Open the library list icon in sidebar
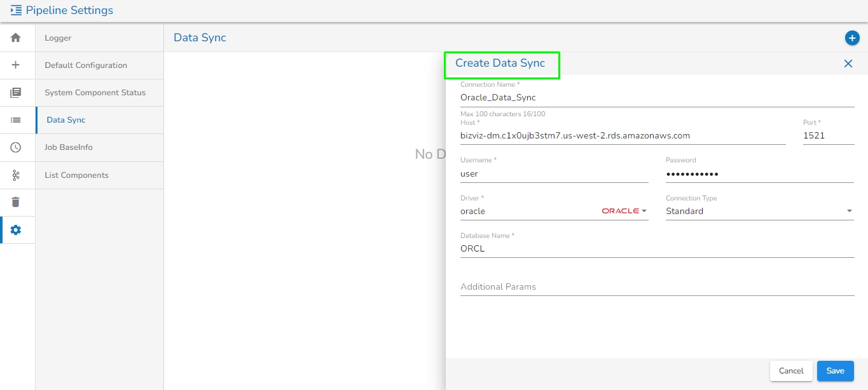Screen dimensions: 868x390 pos(16,93)
